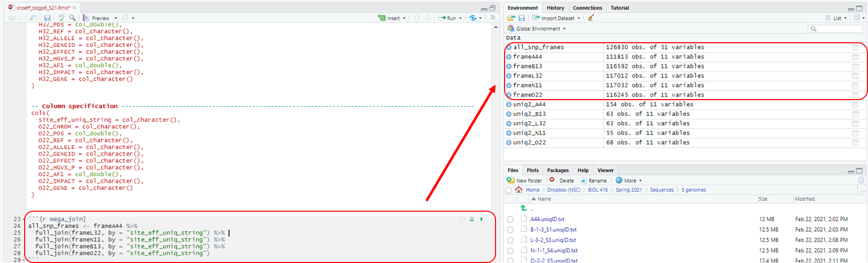Image resolution: width=868 pixels, height=263 pixels.
Task: View all_snp_frames as table grid
Action: (x=855, y=47)
